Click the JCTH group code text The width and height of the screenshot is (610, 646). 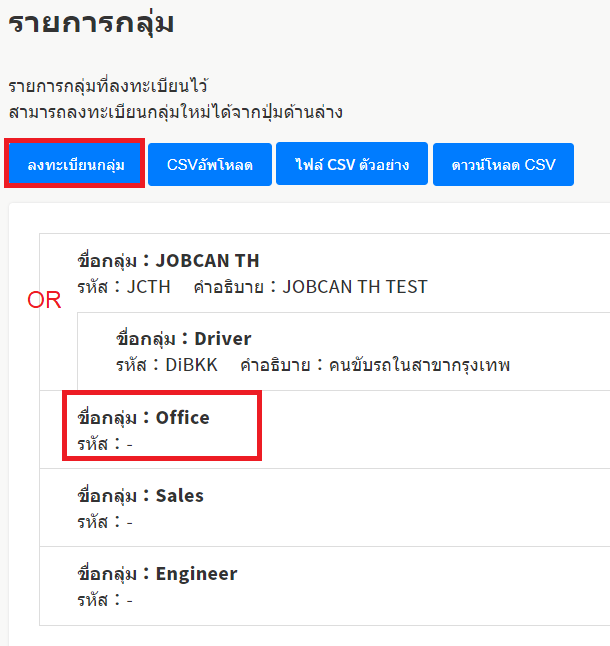tap(147, 287)
